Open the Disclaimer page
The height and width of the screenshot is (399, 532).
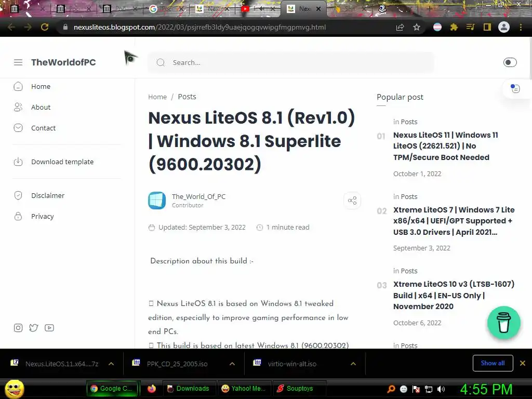coord(48,195)
